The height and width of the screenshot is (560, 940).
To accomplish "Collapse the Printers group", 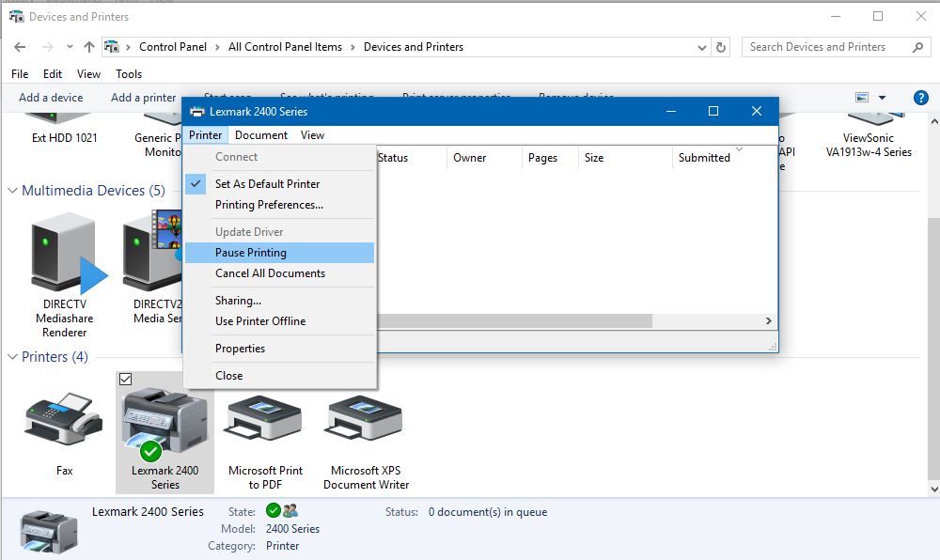I will pos(12,357).
